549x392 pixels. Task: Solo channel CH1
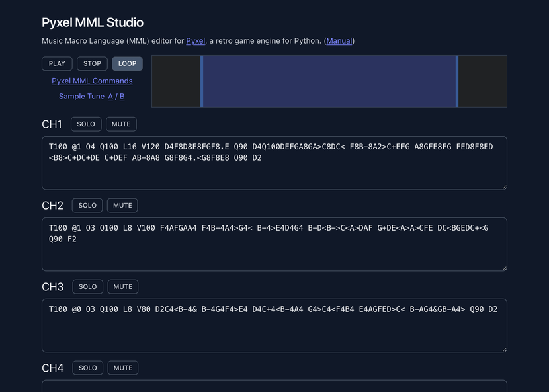point(86,124)
